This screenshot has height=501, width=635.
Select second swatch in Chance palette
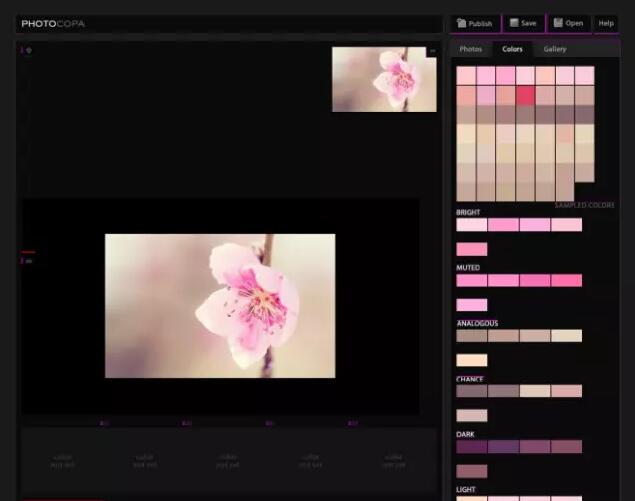coord(503,391)
